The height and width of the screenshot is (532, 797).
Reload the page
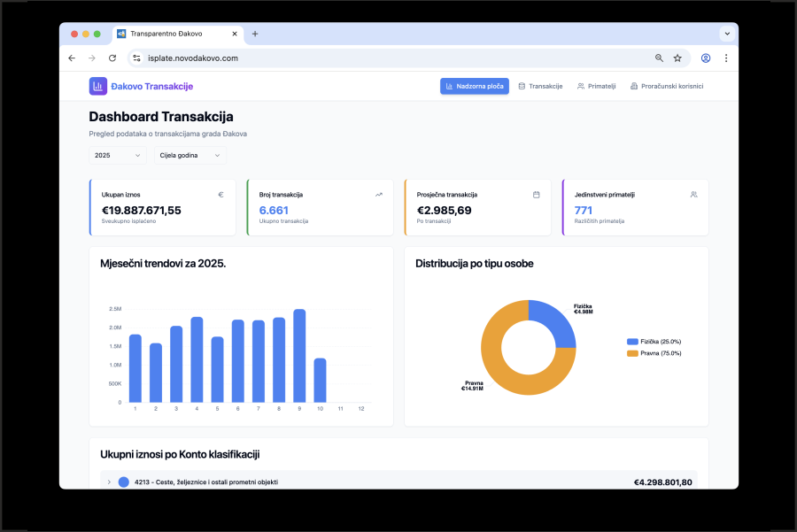click(112, 58)
